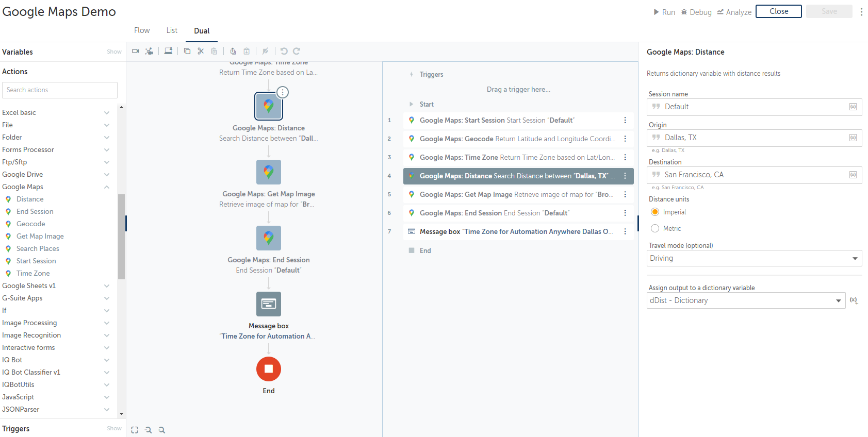The width and height of the screenshot is (868, 437).
Task: Click the fit-to-screen icon below flow
Action: [135, 430]
